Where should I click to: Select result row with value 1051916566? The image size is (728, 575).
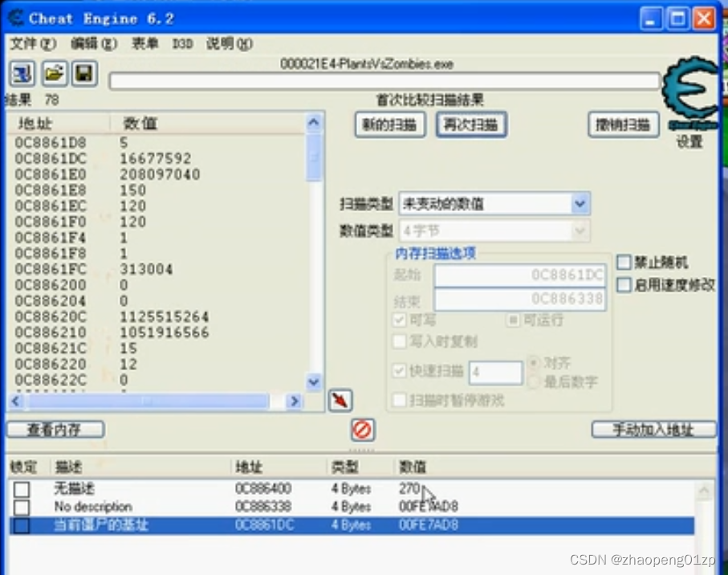click(x=156, y=332)
